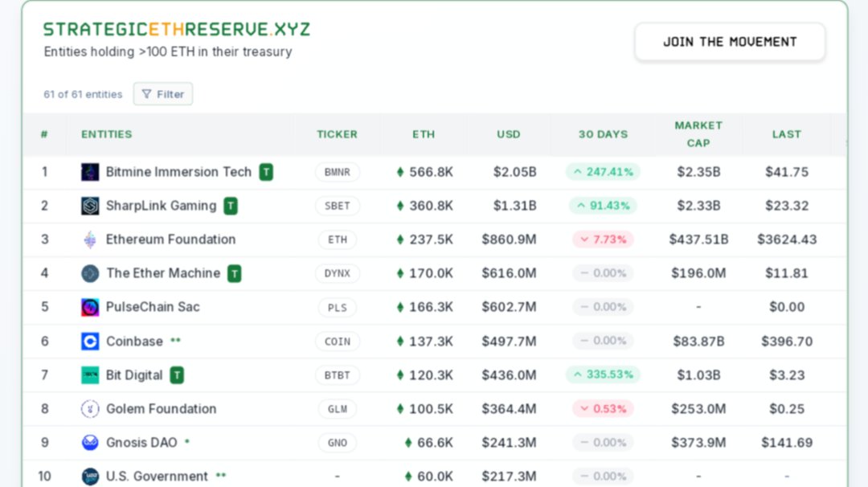This screenshot has height=487, width=868.
Task: Click the Gnosis DAO logo icon
Action: tap(90, 443)
